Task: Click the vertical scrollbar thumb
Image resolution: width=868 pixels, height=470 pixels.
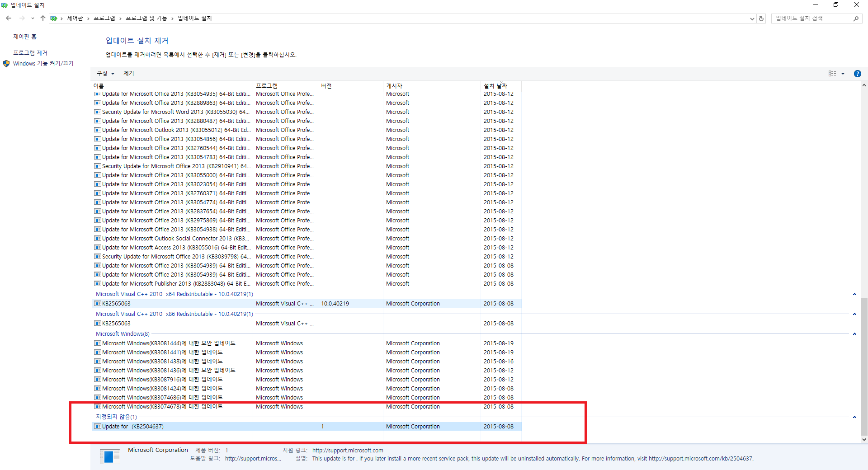Action: pos(864,366)
